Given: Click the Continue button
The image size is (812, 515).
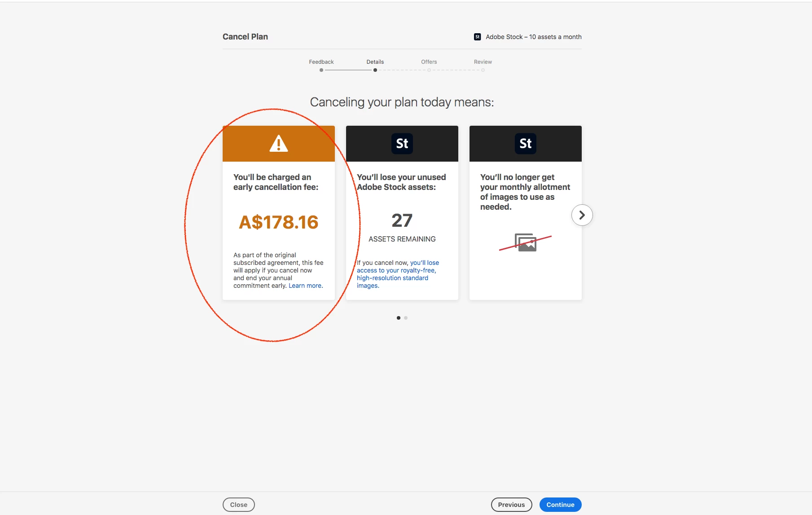Looking at the screenshot, I should pyautogui.click(x=560, y=505).
